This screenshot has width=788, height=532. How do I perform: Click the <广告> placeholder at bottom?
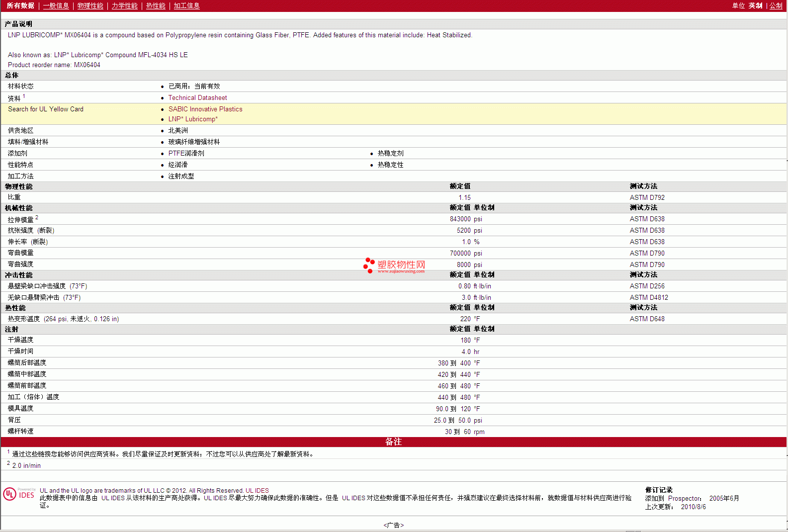pos(394,526)
